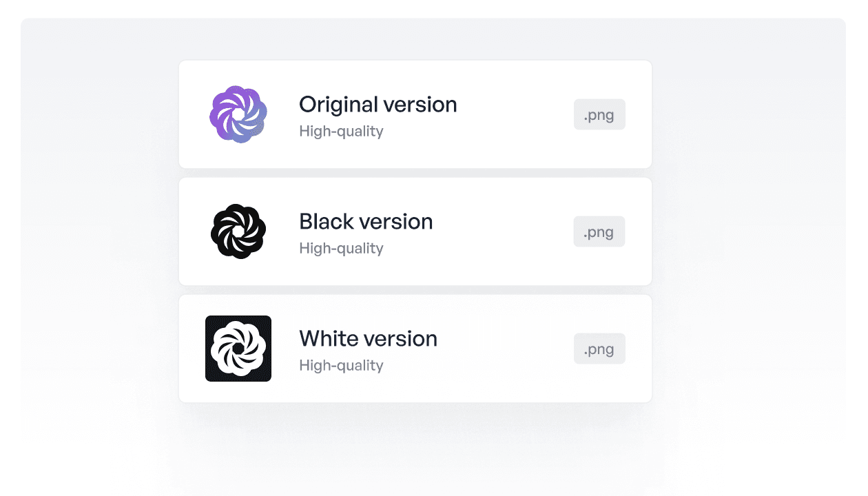Image resolution: width=868 pixels, height=496 pixels.
Task: Select the .png badge for White version
Action: (x=599, y=349)
